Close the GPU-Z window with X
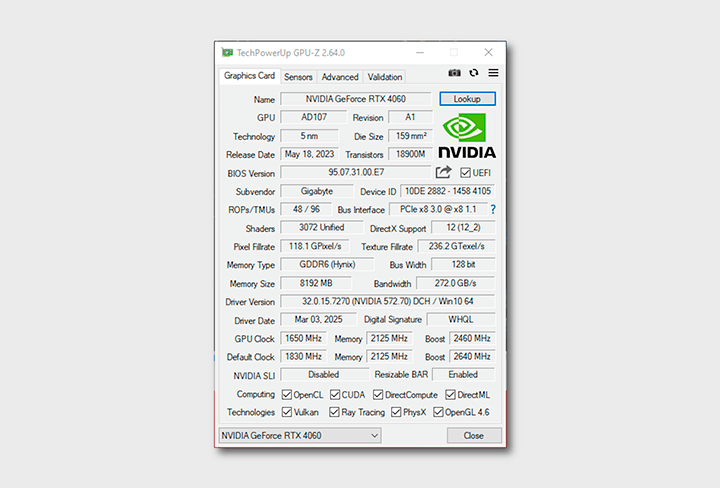720x488 pixels. [489, 52]
